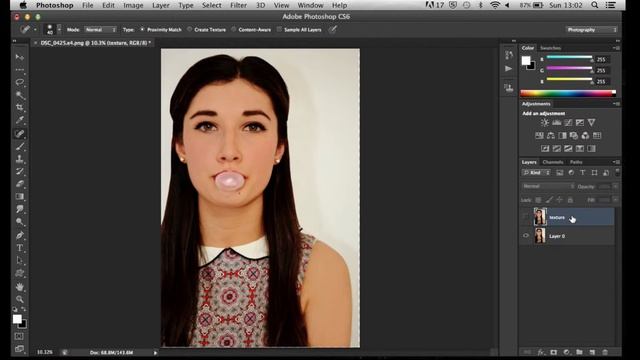Switch to the Paths tab
This screenshot has height=360, width=640.
[576, 162]
